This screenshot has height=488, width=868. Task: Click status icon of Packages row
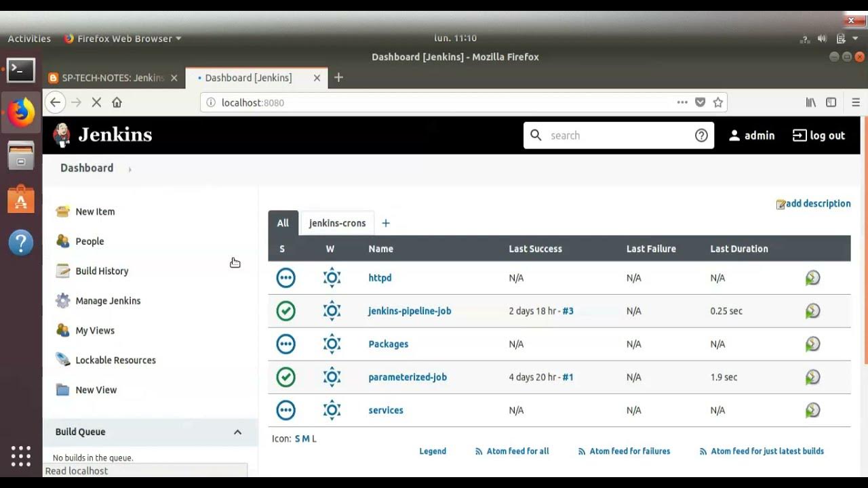coord(285,344)
